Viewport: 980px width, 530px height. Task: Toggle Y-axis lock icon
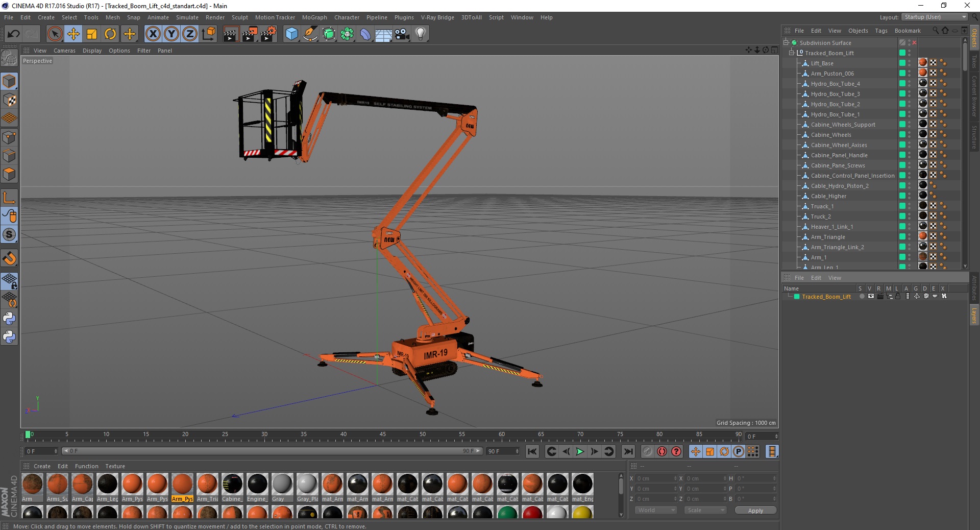pyautogui.click(x=171, y=34)
